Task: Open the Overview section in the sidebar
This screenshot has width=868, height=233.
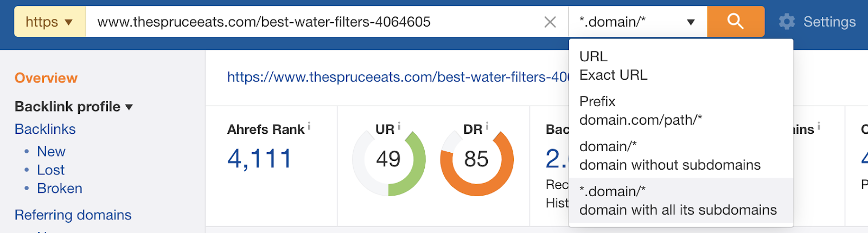Action: coord(46,78)
